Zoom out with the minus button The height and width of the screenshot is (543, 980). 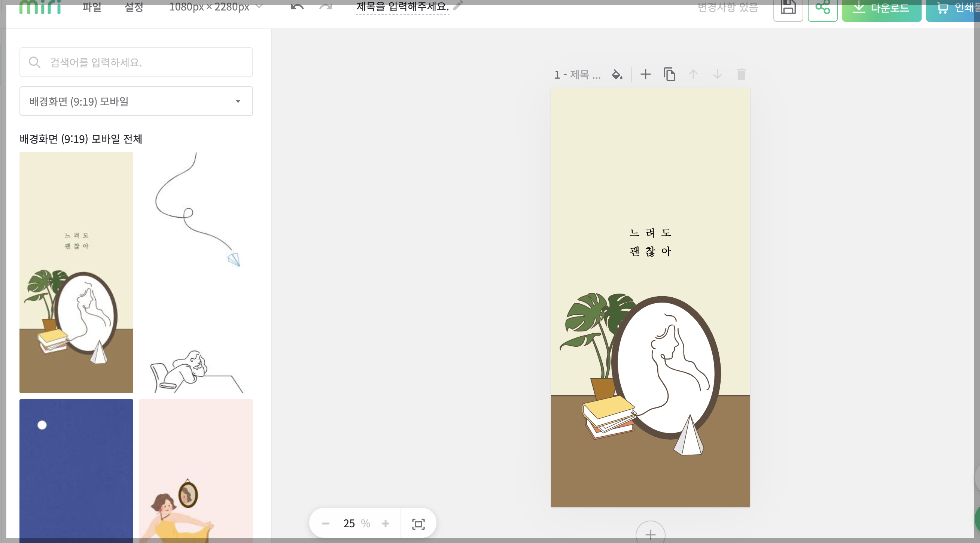(326, 524)
